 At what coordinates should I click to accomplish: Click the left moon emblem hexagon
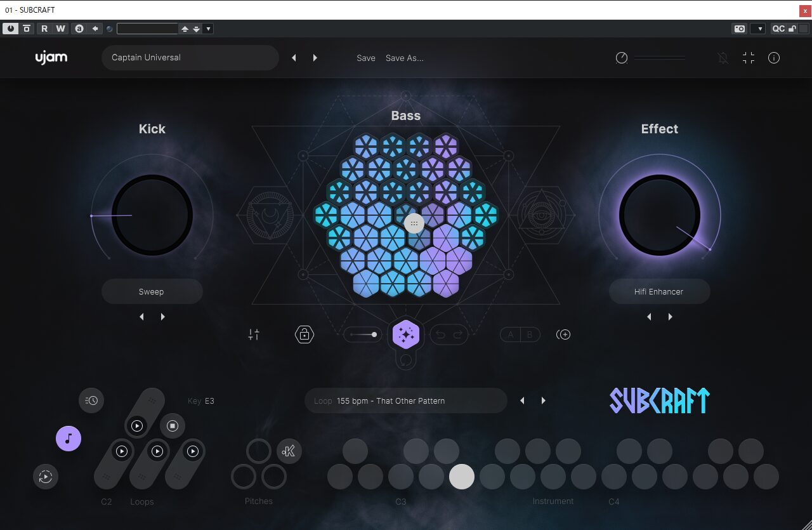270,215
